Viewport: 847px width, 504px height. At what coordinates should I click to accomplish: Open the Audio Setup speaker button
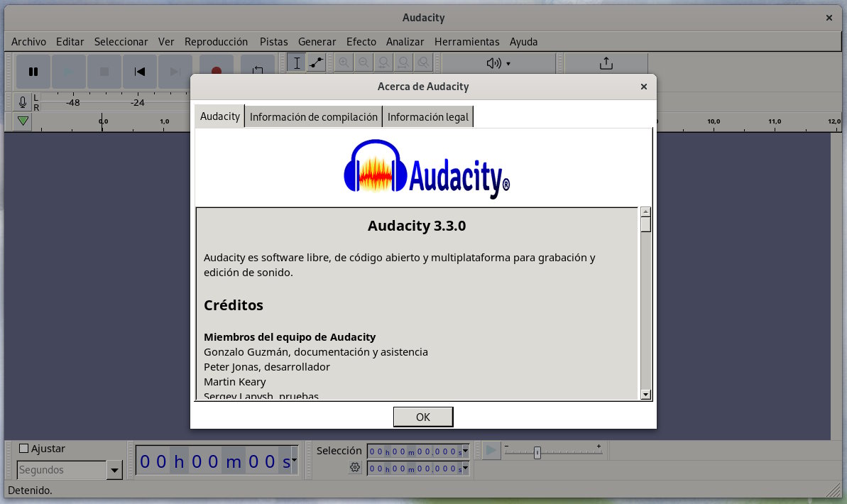tap(498, 63)
